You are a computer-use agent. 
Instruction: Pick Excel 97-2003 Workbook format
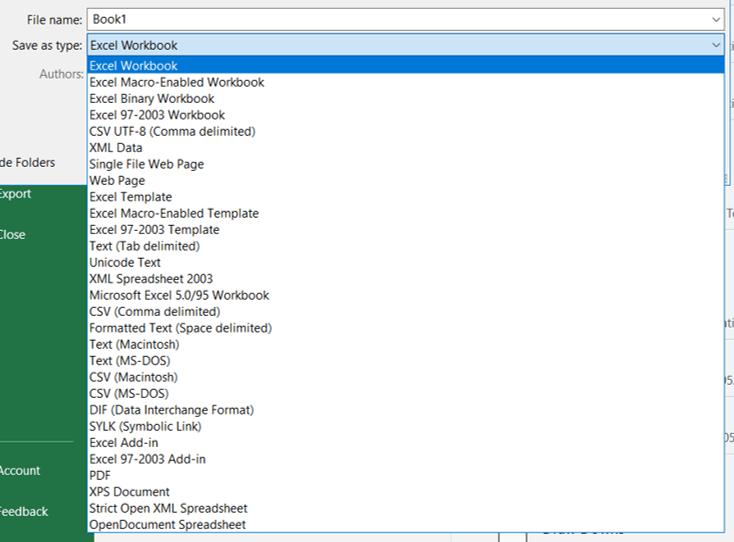(406, 115)
